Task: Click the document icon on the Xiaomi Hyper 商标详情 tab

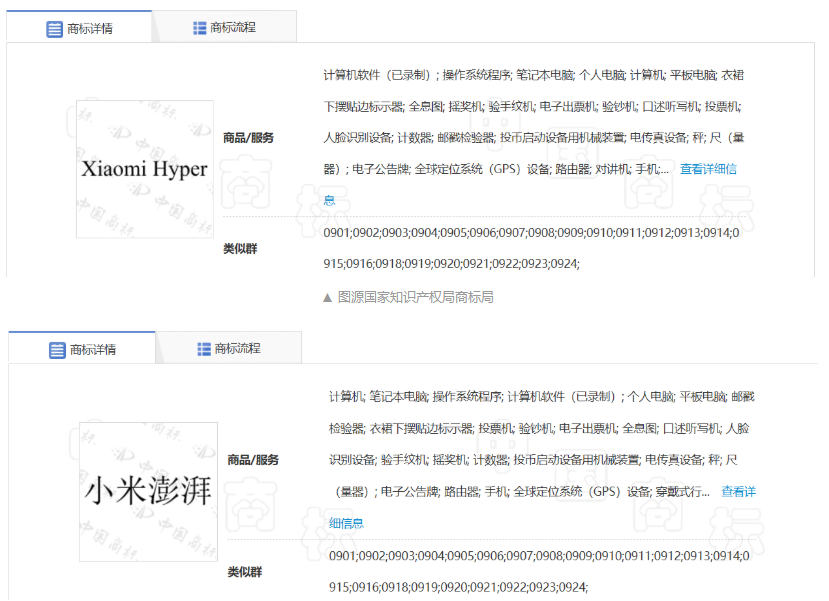Action: coord(55,29)
